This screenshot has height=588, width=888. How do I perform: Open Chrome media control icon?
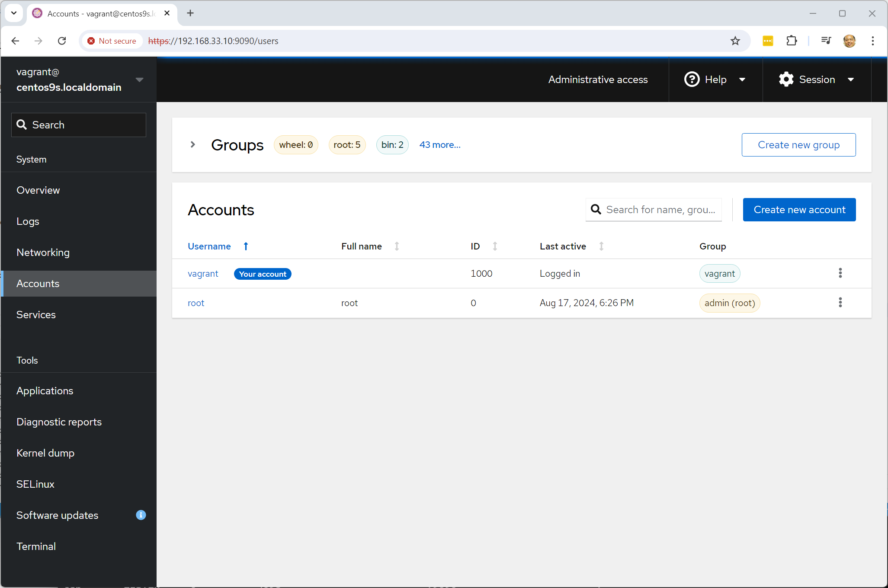point(826,41)
